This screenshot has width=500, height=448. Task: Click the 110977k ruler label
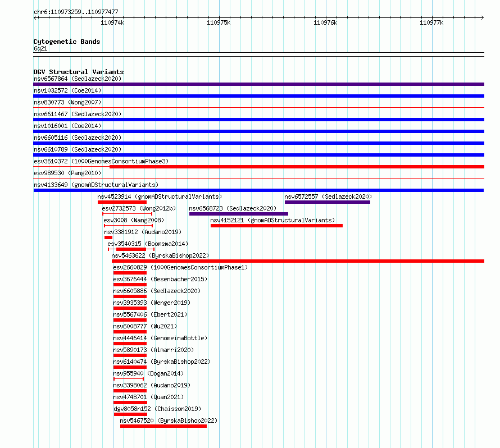(x=431, y=22)
